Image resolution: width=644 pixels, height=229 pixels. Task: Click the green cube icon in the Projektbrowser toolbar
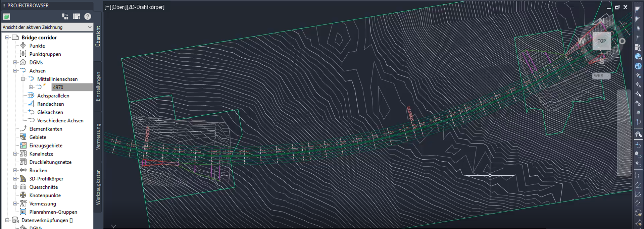coord(6,16)
